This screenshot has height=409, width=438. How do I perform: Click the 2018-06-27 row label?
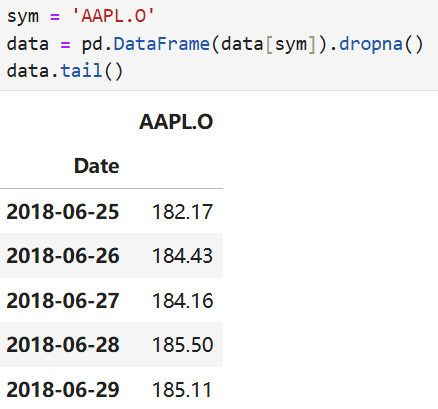(x=63, y=300)
